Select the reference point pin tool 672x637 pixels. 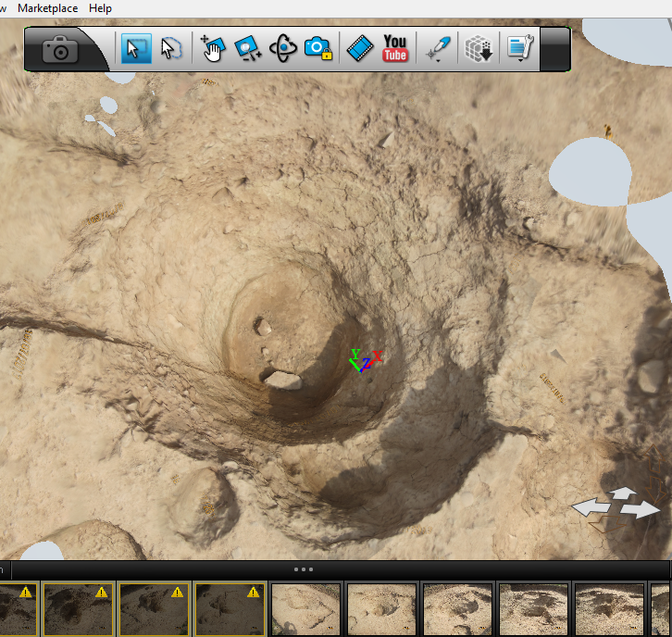pyautogui.click(x=438, y=48)
